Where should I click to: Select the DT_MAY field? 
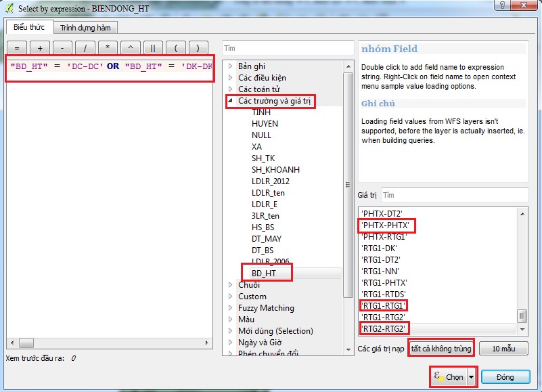pos(267,239)
